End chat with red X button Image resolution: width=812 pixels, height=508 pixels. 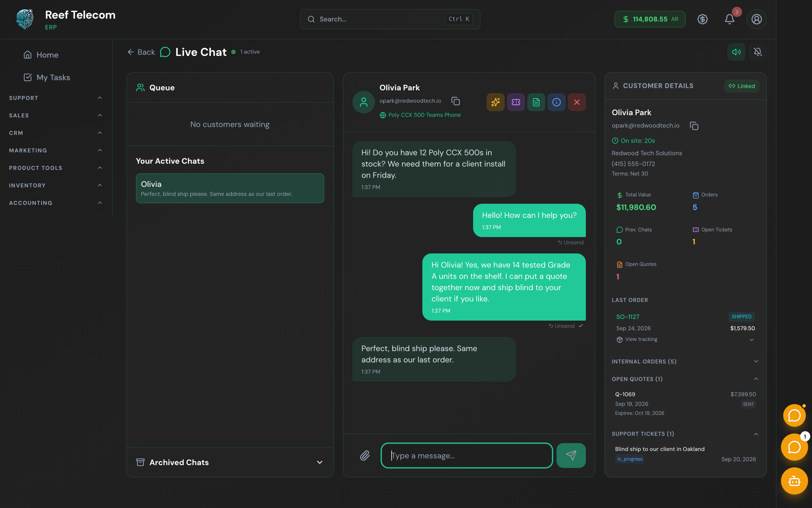(x=577, y=102)
